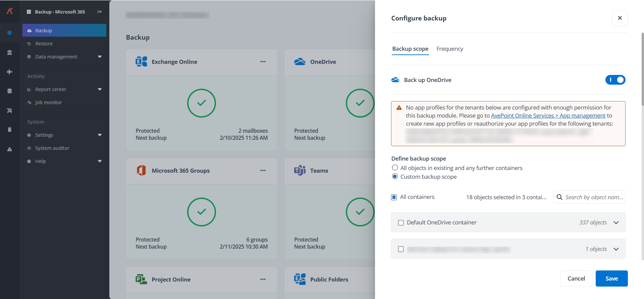Click the Microsoft 365 Groups Office icon
The height and width of the screenshot is (299, 644).
coord(141,171)
